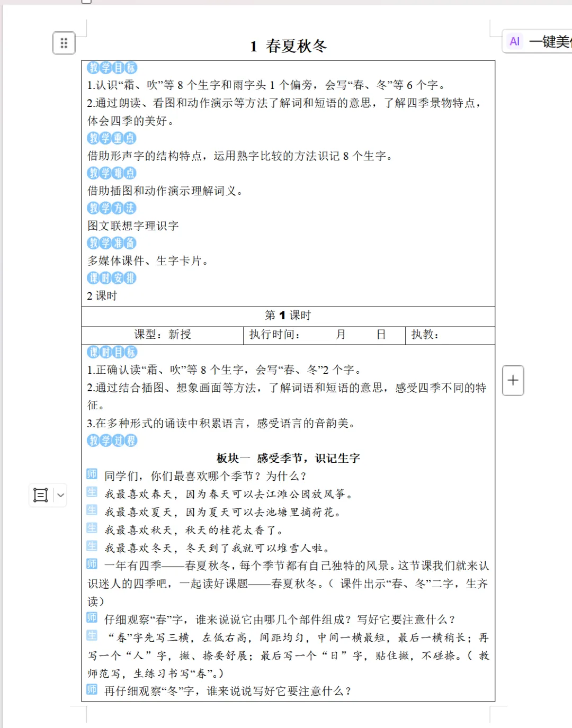Click the 教学重点 heading badge

(x=112, y=138)
